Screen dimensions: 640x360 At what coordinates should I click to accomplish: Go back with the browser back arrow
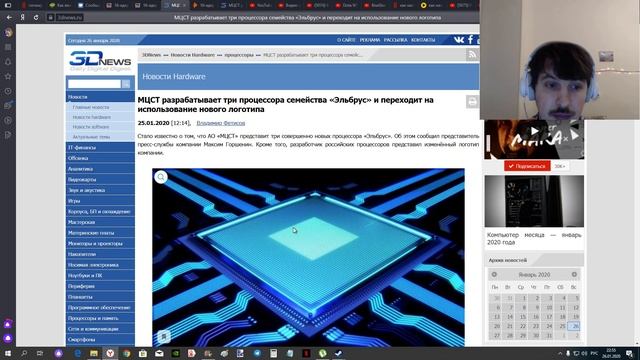point(9,18)
